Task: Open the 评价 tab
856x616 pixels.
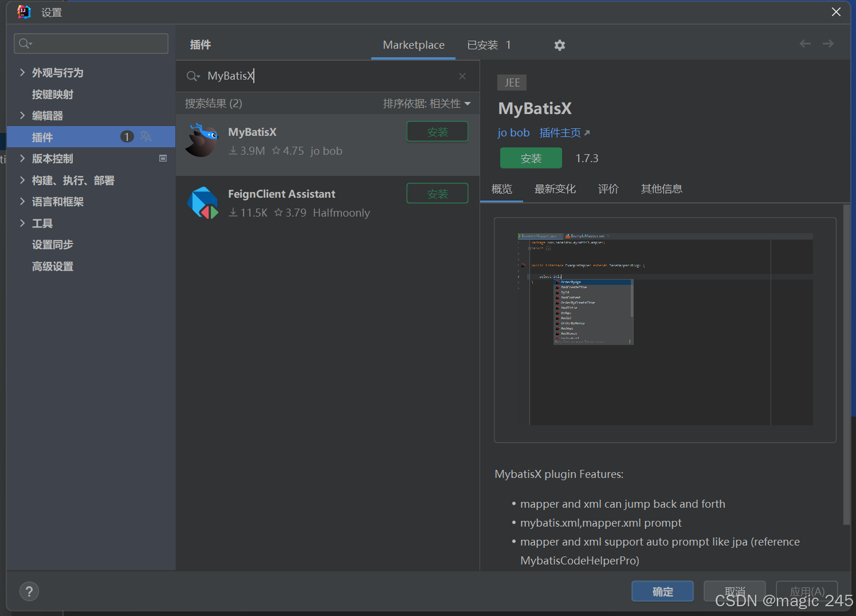Action: (x=608, y=189)
